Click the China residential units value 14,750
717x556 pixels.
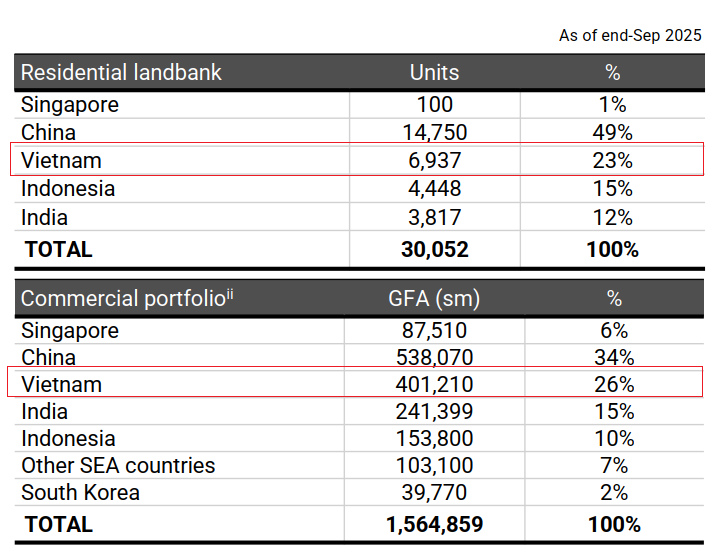coord(434,133)
